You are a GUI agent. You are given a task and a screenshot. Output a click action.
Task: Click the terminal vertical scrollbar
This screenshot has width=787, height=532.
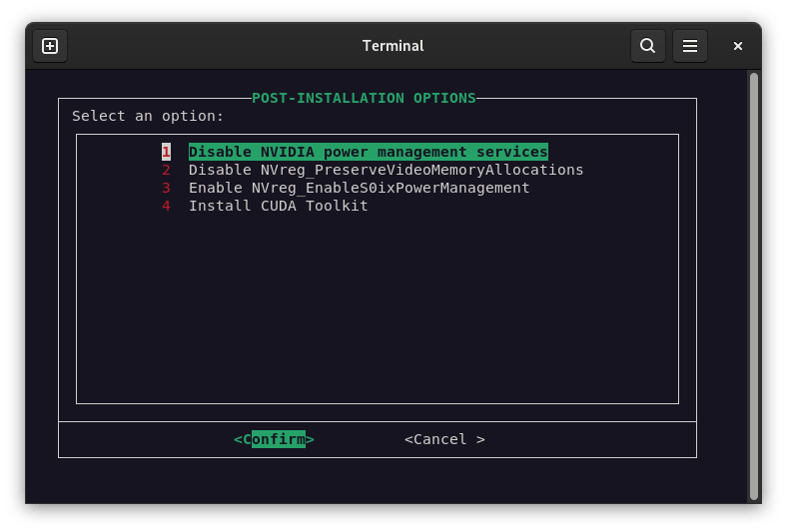754,279
